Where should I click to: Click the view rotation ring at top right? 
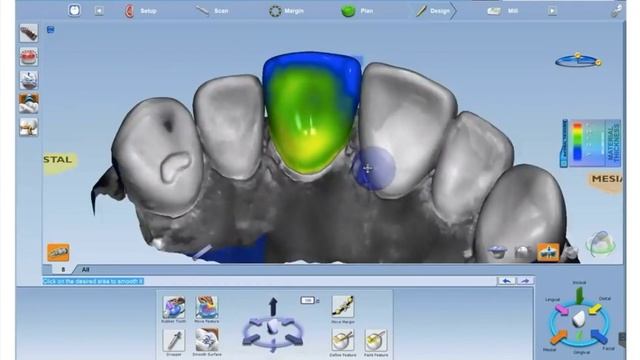coord(578,60)
